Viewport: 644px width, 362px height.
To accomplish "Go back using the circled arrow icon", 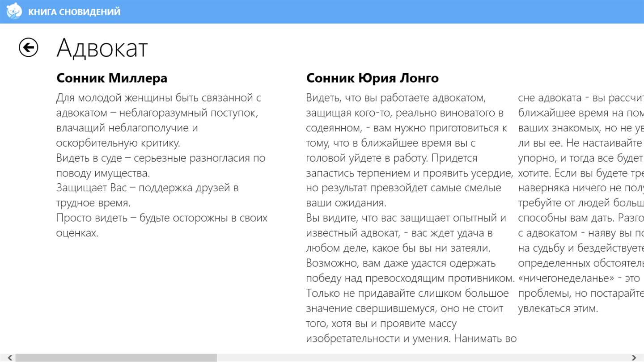I will (x=28, y=47).
